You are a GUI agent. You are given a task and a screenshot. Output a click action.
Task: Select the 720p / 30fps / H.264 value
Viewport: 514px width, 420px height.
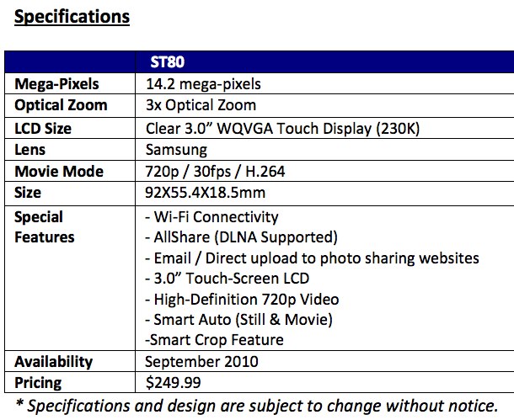213,172
